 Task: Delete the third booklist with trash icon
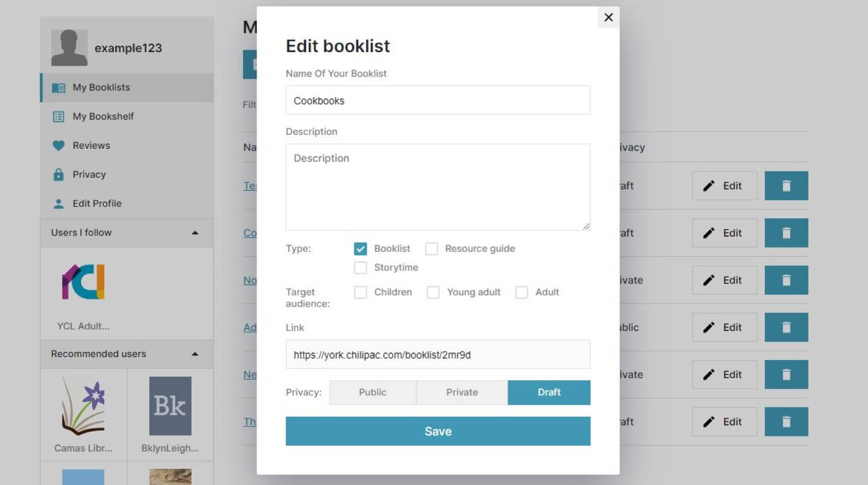[x=786, y=280]
